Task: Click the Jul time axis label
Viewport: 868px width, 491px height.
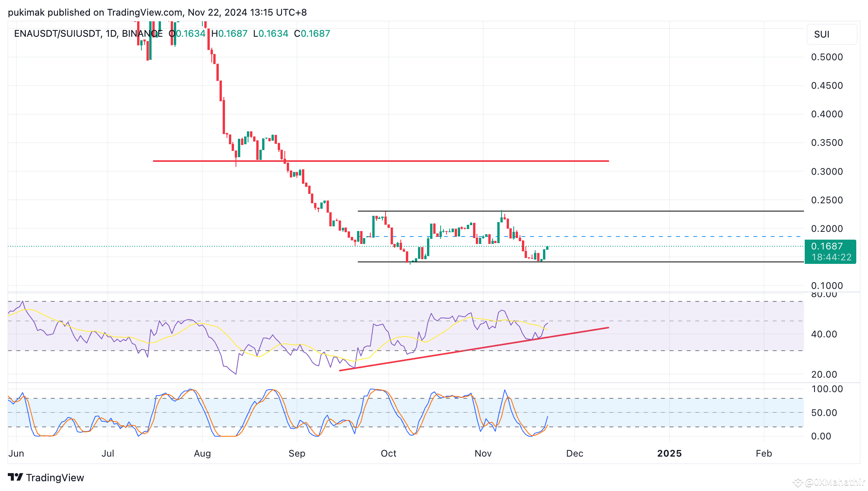Action: click(x=108, y=453)
